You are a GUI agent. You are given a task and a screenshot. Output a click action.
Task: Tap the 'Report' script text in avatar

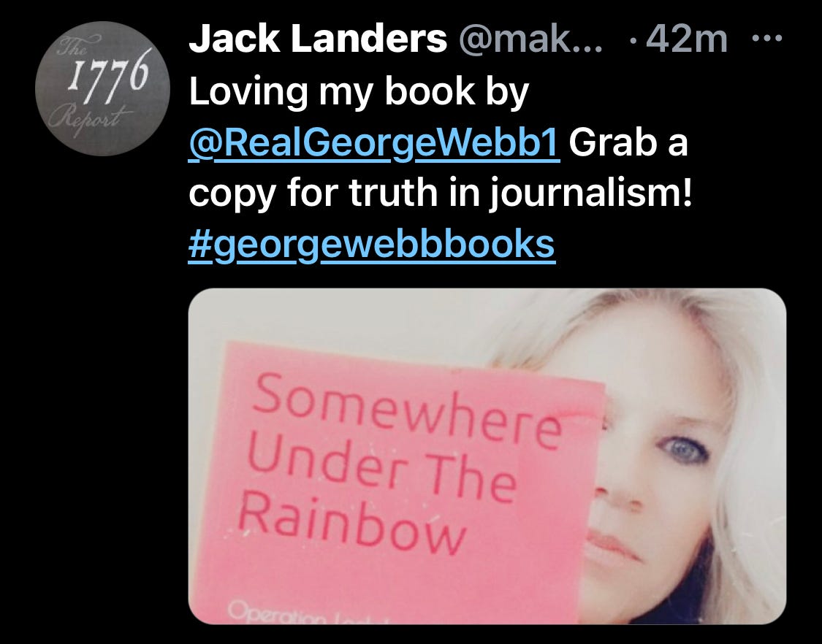pyautogui.click(x=88, y=120)
